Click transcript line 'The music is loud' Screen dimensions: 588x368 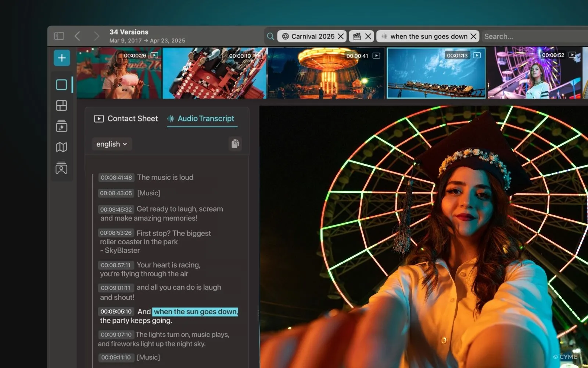point(165,177)
